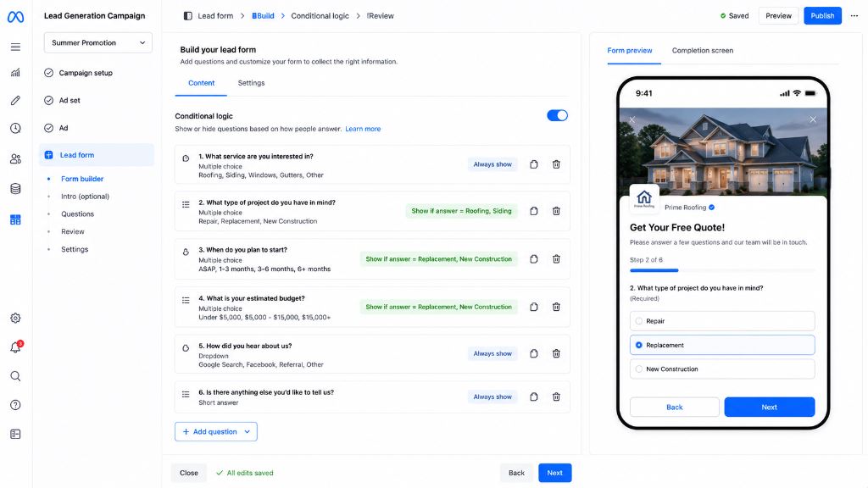Open Always show condition for question 5
This screenshot has width=868, height=488.
(x=492, y=353)
